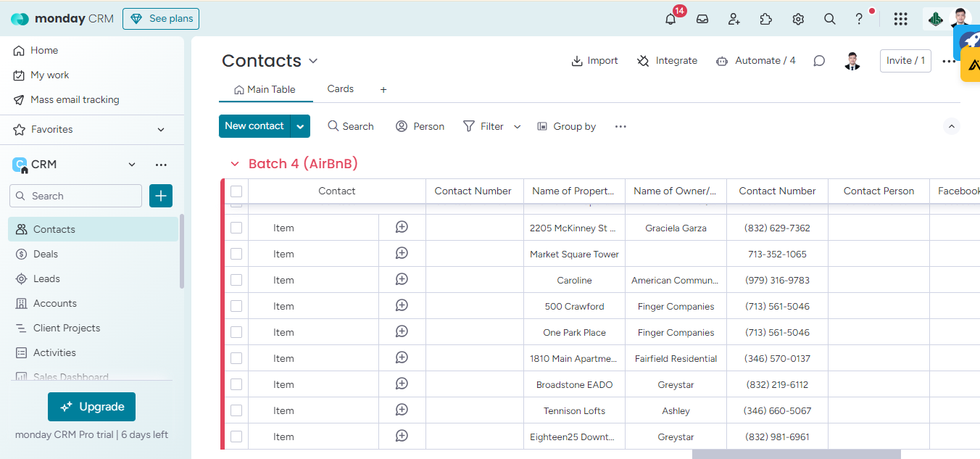Click the Import button
The image size is (980, 459).
coord(594,61)
